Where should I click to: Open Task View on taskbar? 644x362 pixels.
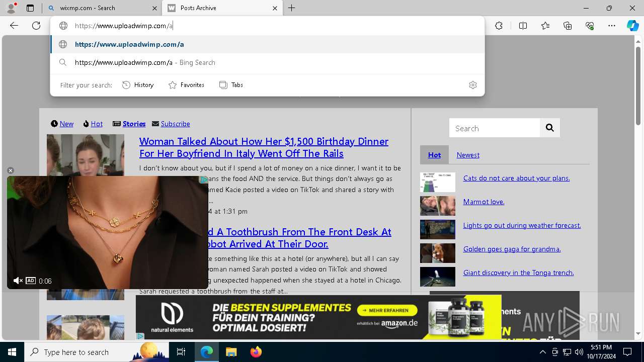coord(181,352)
